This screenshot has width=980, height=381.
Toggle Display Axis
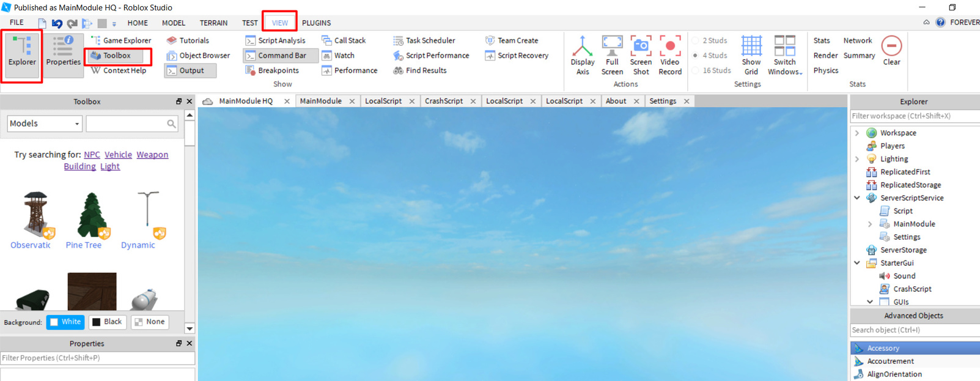[583, 56]
